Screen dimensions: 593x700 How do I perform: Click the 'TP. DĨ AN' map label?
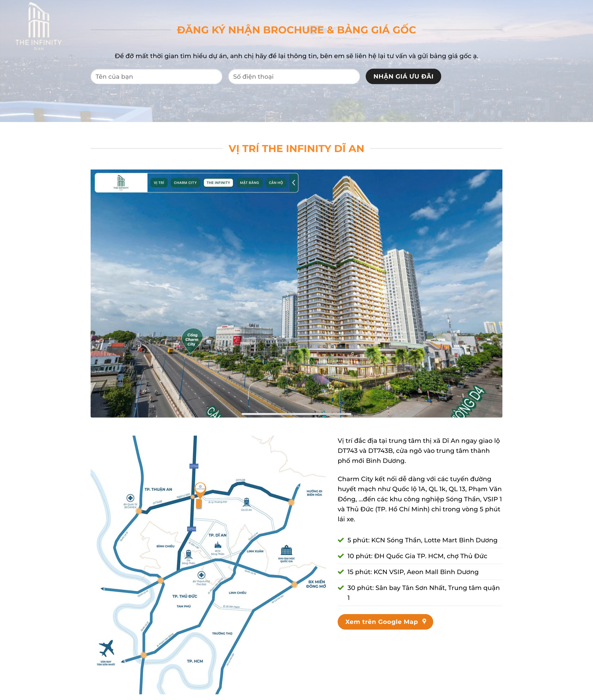coord(217,535)
